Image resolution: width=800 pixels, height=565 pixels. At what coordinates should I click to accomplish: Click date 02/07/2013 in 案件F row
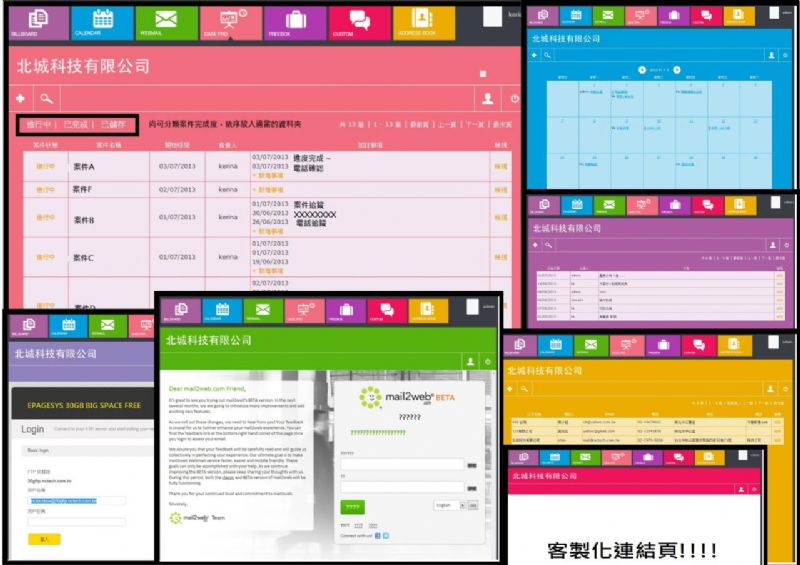(x=177, y=189)
